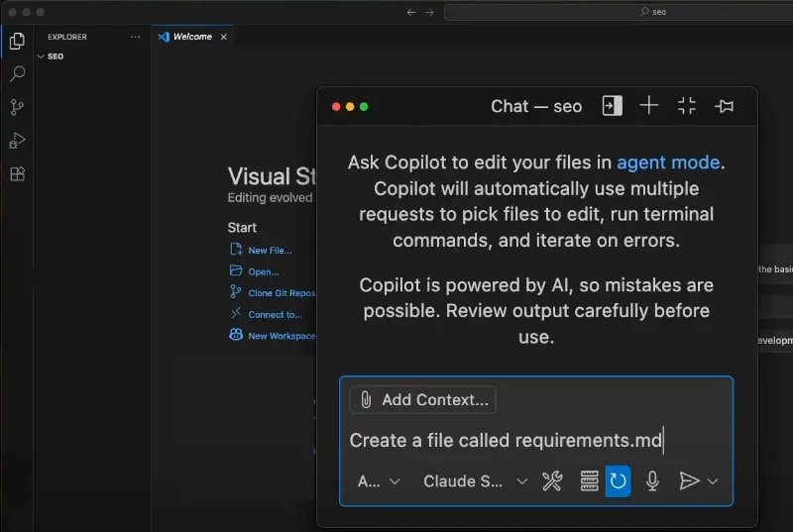The width and height of the screenshot is (793, 532).
Task: Click the VS Code logo on Welcome tab
Action: coord(164,37)
